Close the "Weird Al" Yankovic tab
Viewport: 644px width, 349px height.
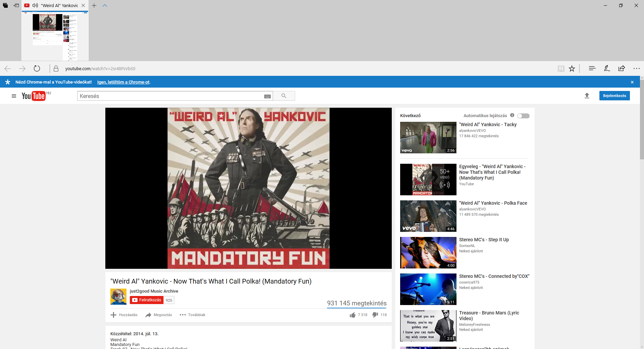pos(83,5)
